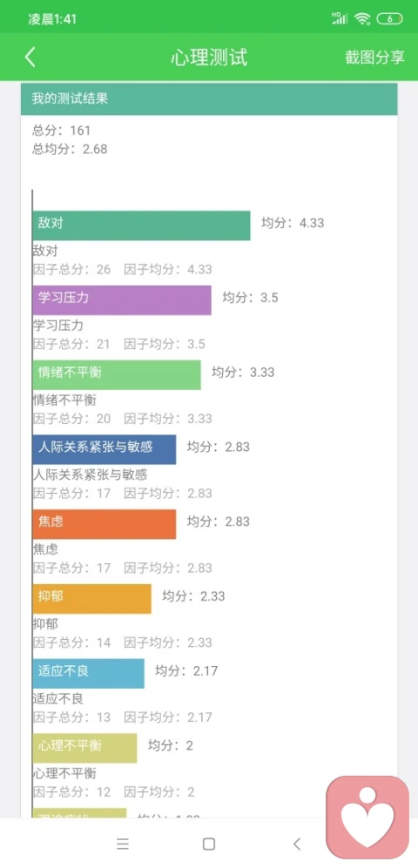418x868 pixels.
Task: Open the pink heart floating icon
Action: coord(367,818)
